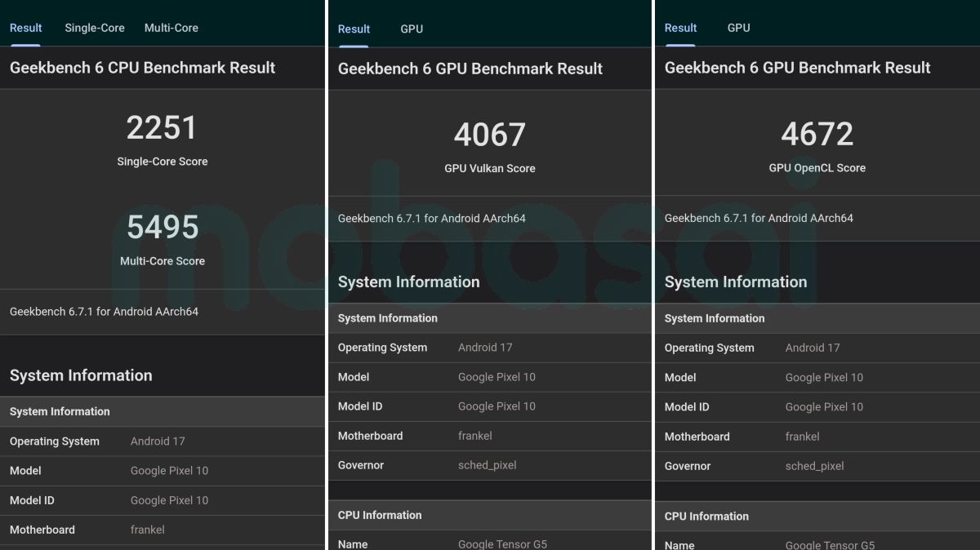Click Operating System label in Vulkan panel

[382, 348]
